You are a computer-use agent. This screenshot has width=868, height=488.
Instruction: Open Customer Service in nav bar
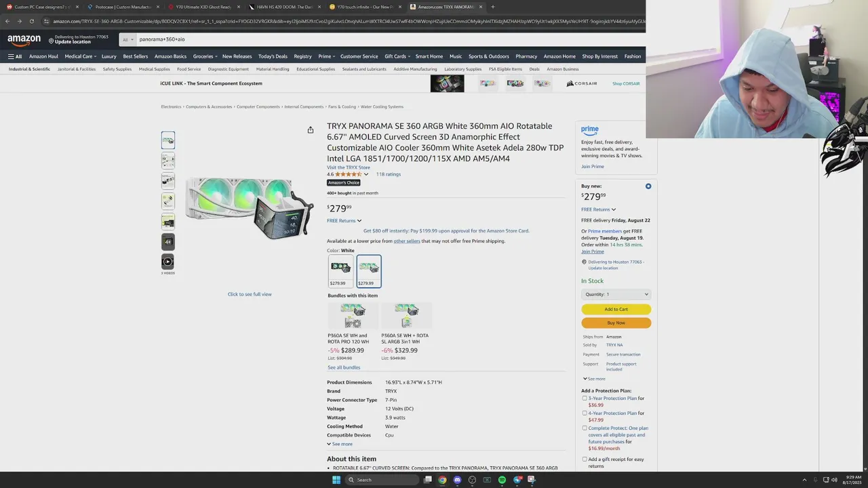[359, 56]
